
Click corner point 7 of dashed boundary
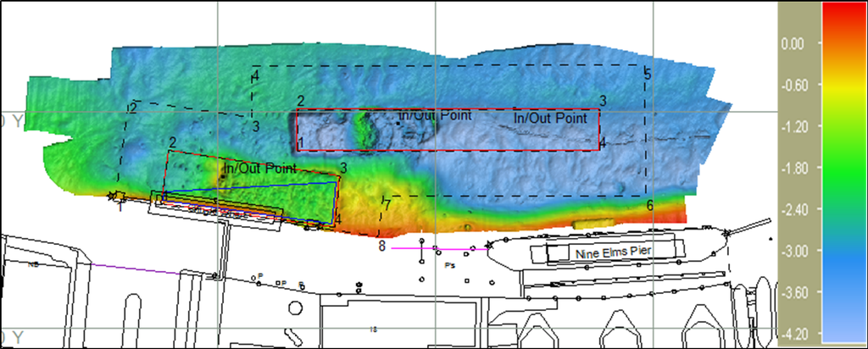(387, 206)
